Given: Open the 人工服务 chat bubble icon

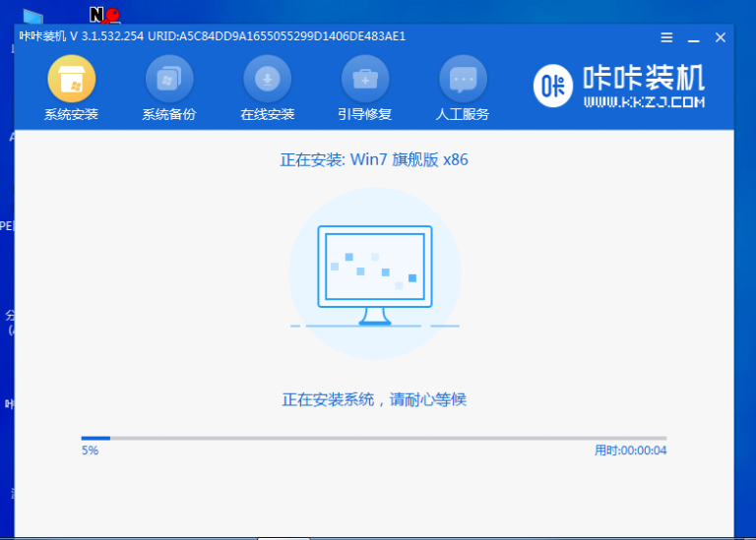Looking at the screenshot, I should coord(463,78).
